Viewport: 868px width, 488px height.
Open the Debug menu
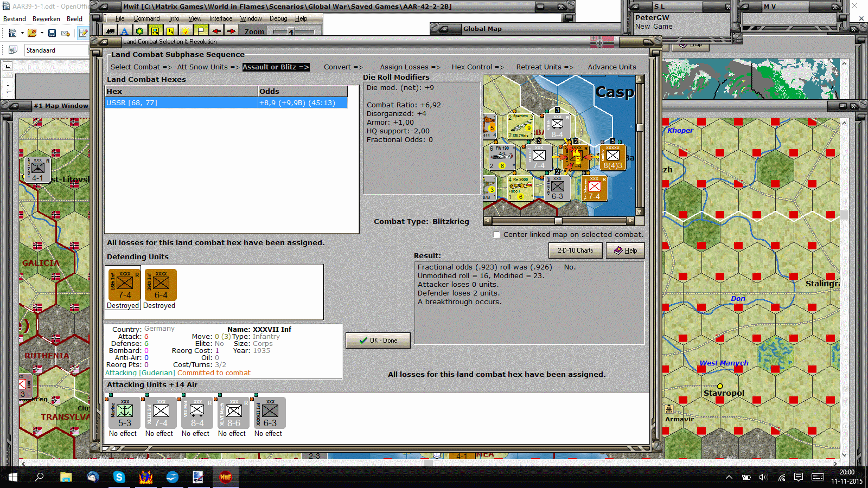pyautogui.click(x=278, y=18)
